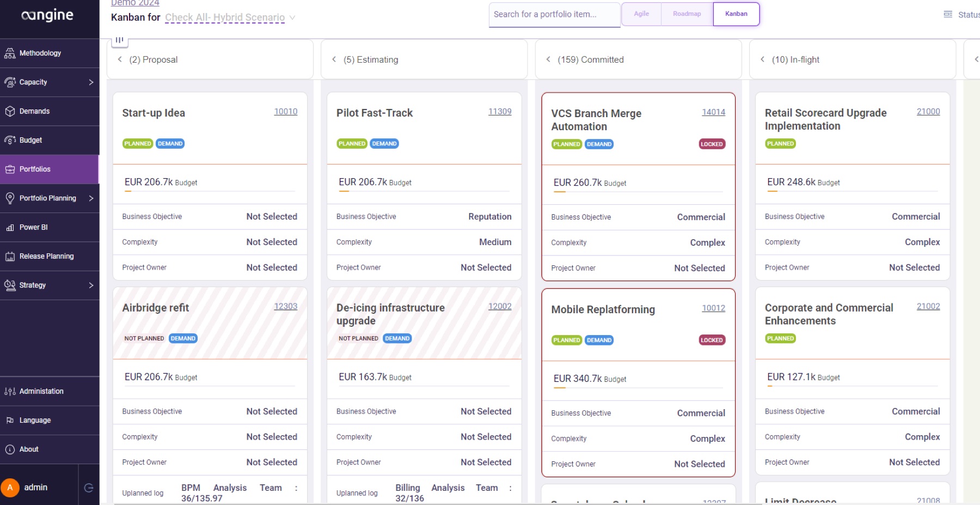Click the budget progress bar on Mobile Replatforming
980x505 pixels.
point(638,388)
